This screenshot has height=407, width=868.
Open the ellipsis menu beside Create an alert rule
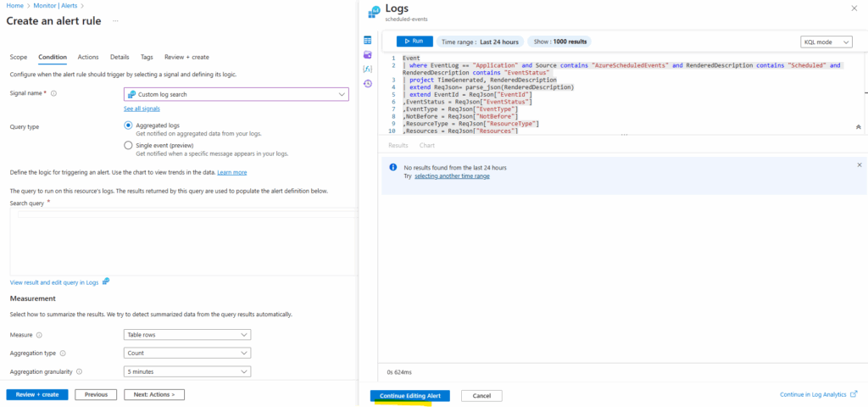115,21
